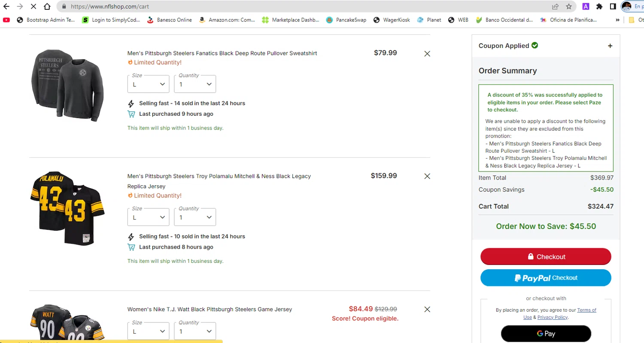Open Amazon.com bookmark
644x343 pixels.
pyautogui.click(x=227, y=20)
